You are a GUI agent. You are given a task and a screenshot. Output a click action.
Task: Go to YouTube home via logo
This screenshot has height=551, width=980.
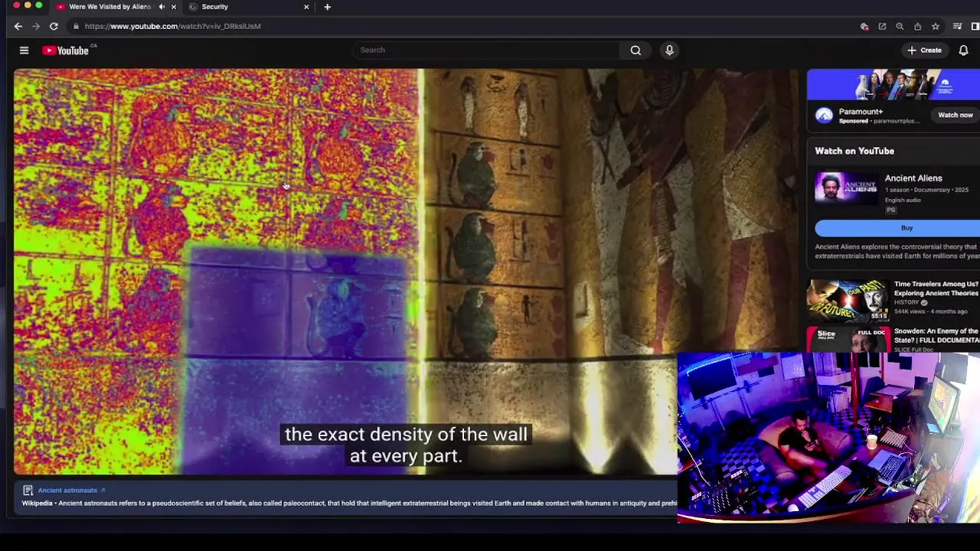66,51
